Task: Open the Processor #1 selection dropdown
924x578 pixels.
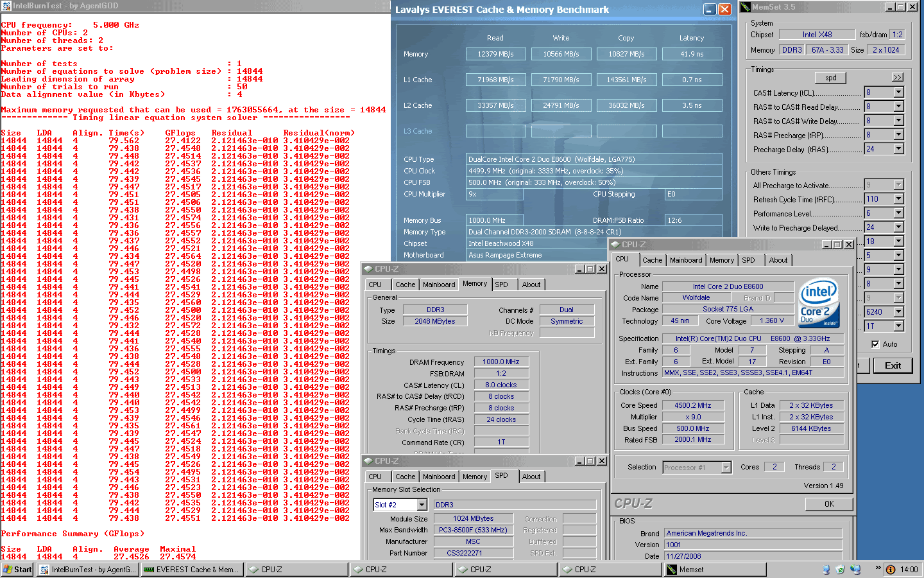Action: 697,468
